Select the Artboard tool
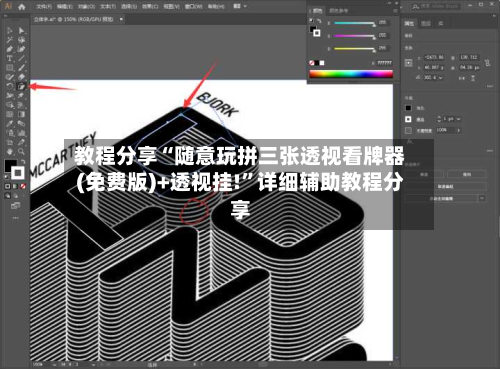Viewport: 500px width, 369px height. 9,142
